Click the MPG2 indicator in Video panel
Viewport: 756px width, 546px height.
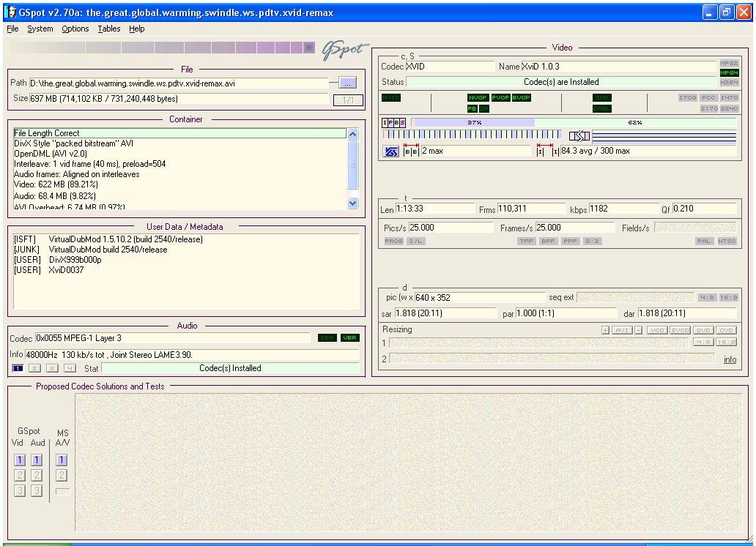pos(729,63)
